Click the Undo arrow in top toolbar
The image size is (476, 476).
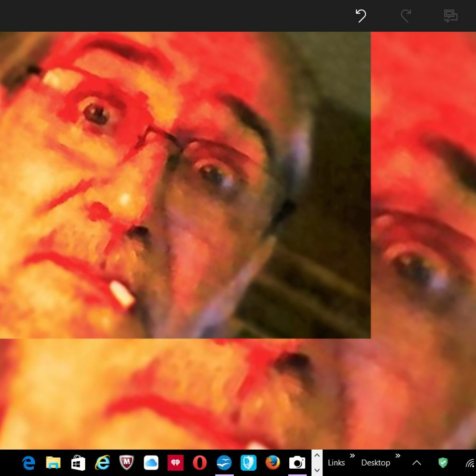click(x=361, y=16)
